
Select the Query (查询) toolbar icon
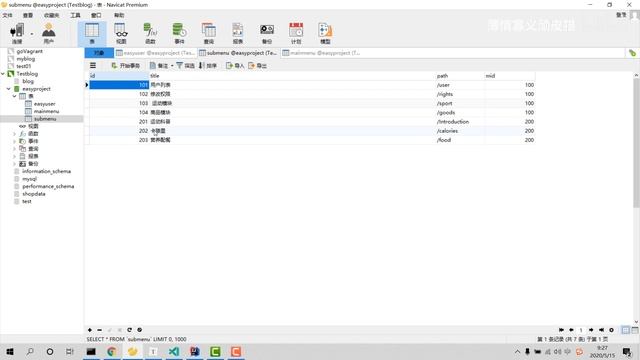click(x=209, y=33)
